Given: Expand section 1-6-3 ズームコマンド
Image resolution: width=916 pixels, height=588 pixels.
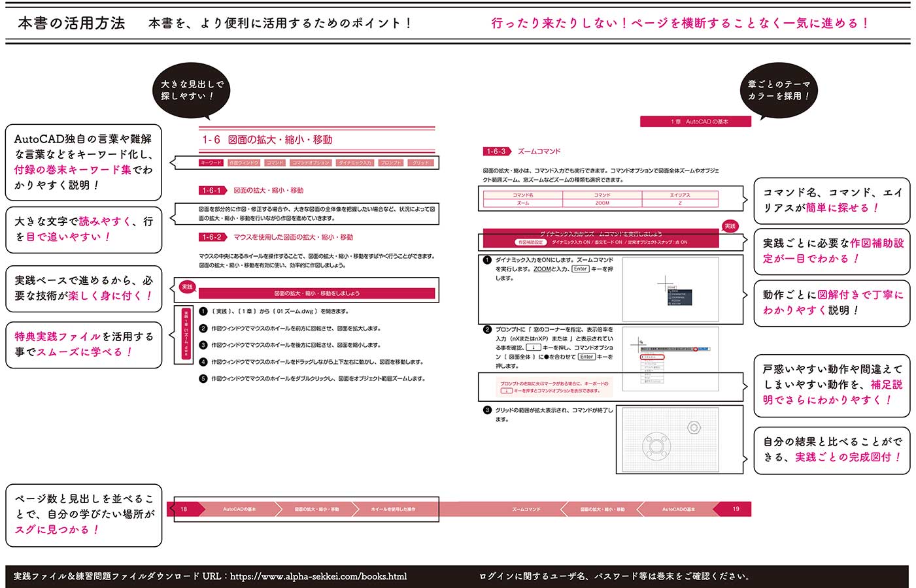Looking at the screenshot, I should coord(495,151).
